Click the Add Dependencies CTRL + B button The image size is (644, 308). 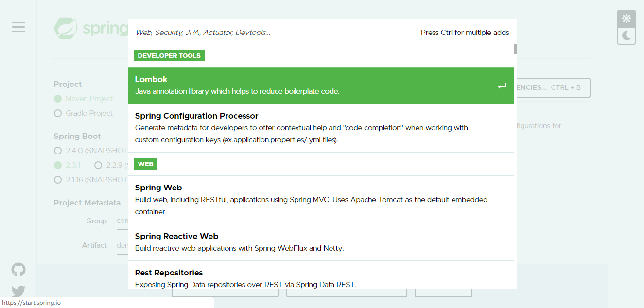[x=553, y=87]
